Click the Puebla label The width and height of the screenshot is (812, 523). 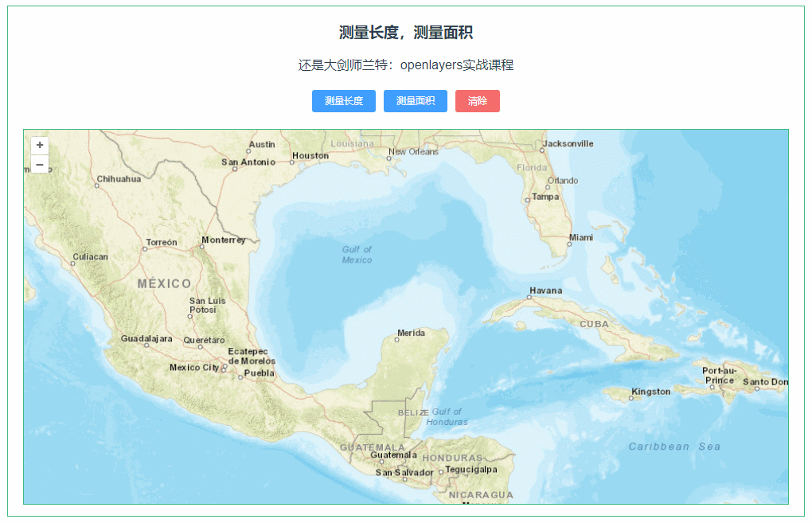coord(260,373)
